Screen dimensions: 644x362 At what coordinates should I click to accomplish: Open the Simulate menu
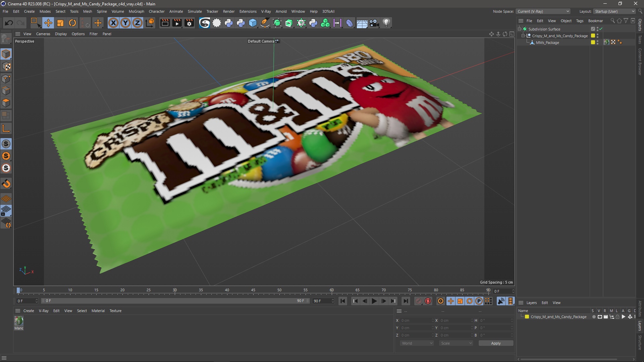(195, 11)
